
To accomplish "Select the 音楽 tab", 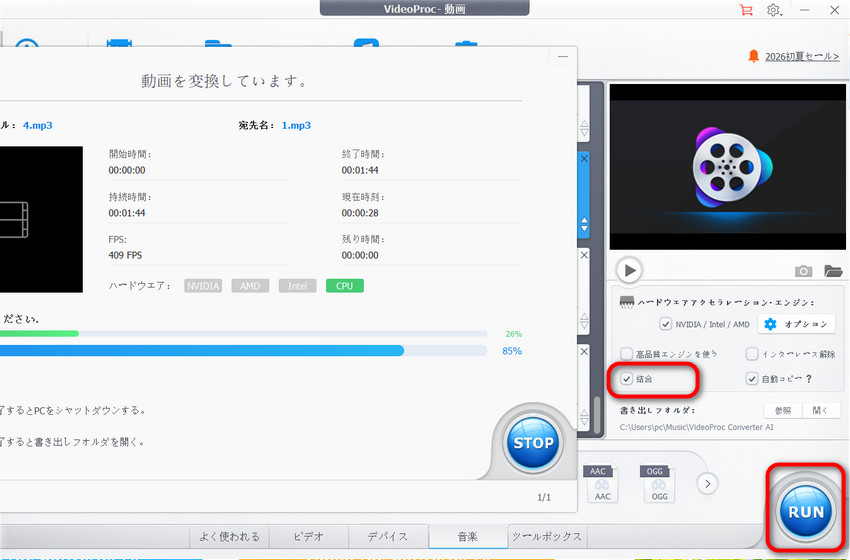I will (x=468, y=537).
